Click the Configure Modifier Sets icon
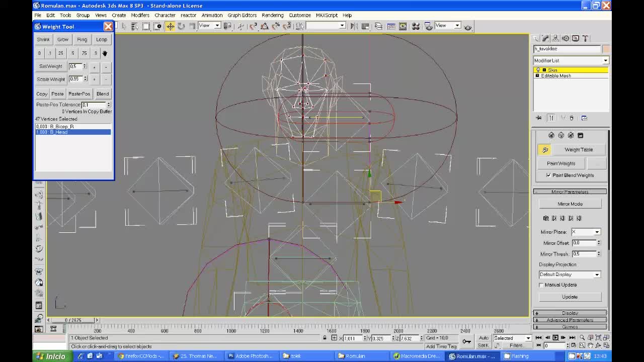644x362 pixels. coord(584,118)
